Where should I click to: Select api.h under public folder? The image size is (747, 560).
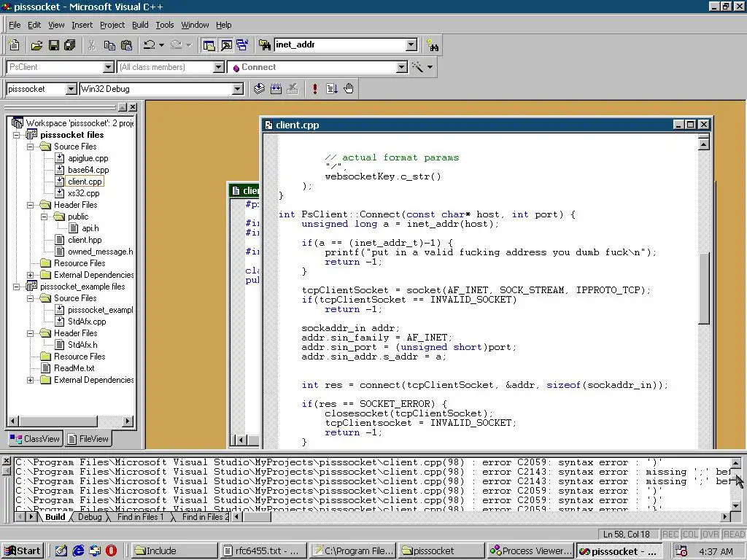point(90,228)
